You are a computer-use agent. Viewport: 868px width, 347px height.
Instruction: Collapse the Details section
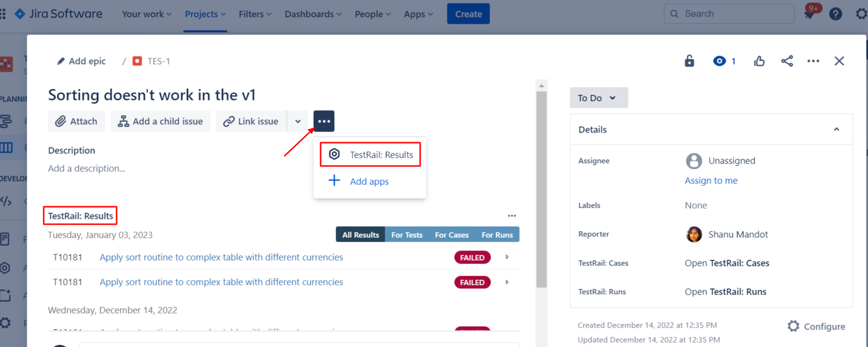(x=836, y=130)
